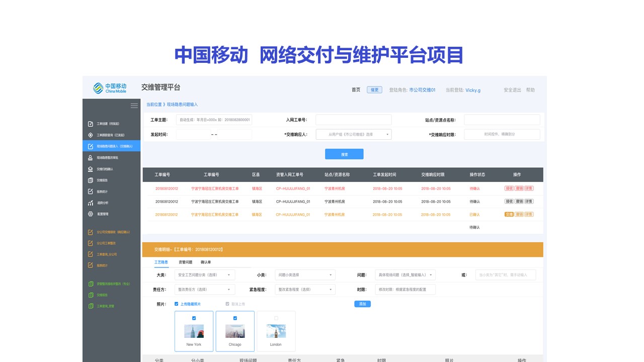The height and width of the screenshot is (362, 644).
Task: Uncheck the Chicago photo checkbox
Action: click(235, 318)
